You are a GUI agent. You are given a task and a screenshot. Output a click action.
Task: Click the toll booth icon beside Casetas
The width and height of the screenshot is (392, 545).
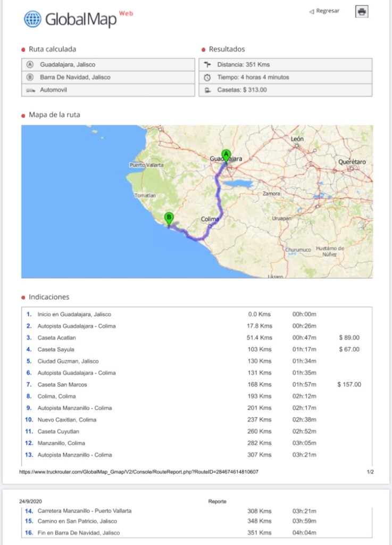point(207,90)
